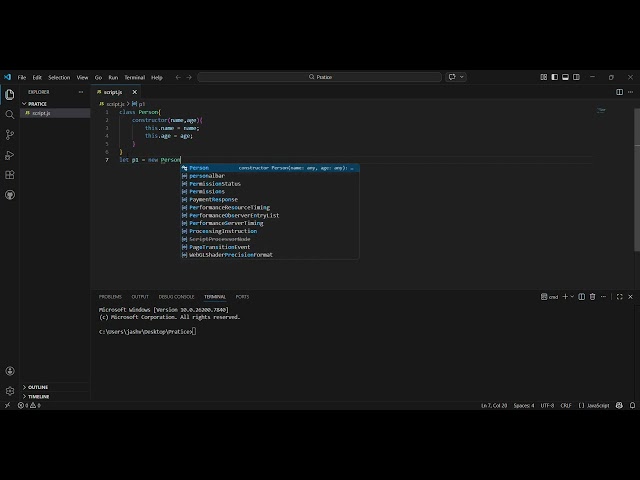640x480 pixels.
Task: Open the File menu
Action: tap(22, 77)
